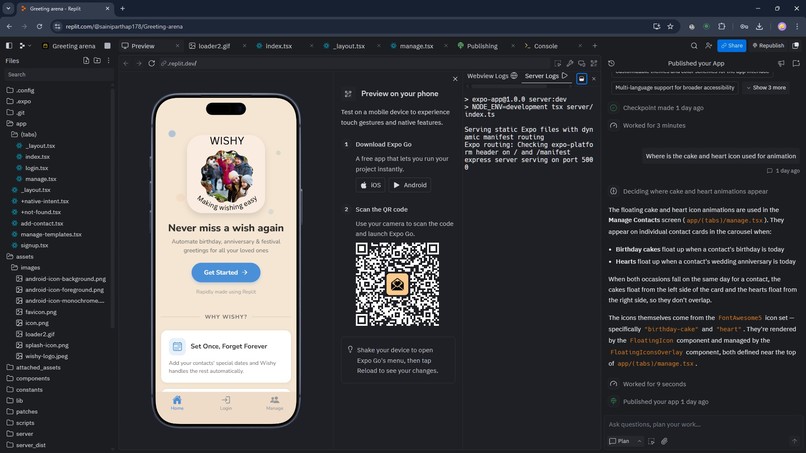Viewport: 806px width, 453px height.
Task: Open agent chat history clock icon
Action: coord(611,63)
